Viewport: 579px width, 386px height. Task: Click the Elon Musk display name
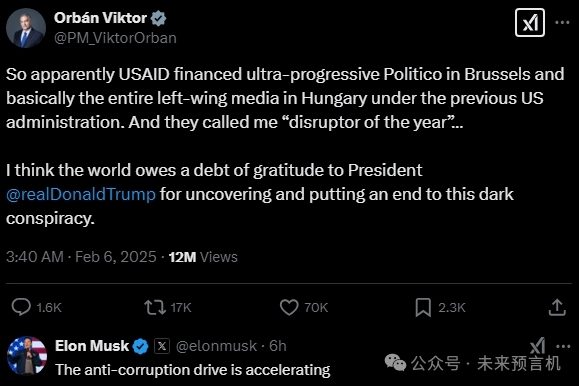click(92, 346)
